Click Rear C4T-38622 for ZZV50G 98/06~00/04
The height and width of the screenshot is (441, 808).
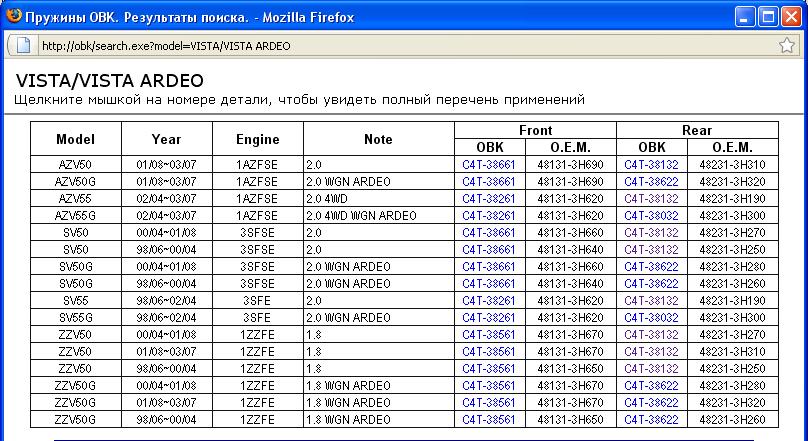pyautogui.click(x=651, y=420)
